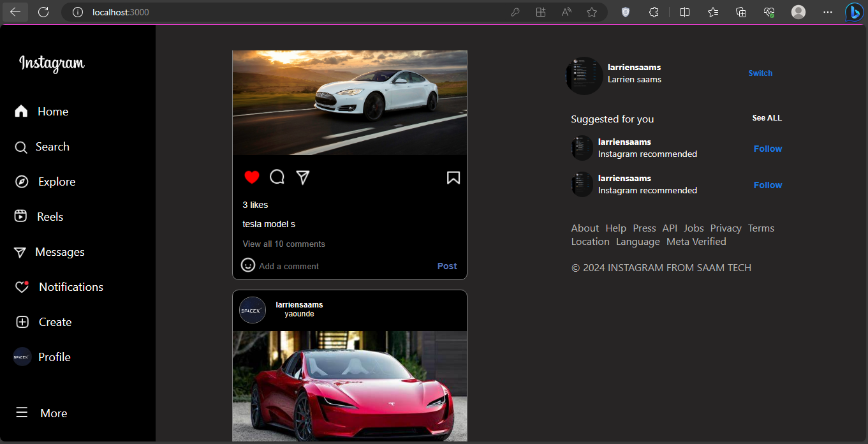868x444 pixels.
Task: Expand View all 10 comments
Action: pyautogui.click(x=284, y=244)
